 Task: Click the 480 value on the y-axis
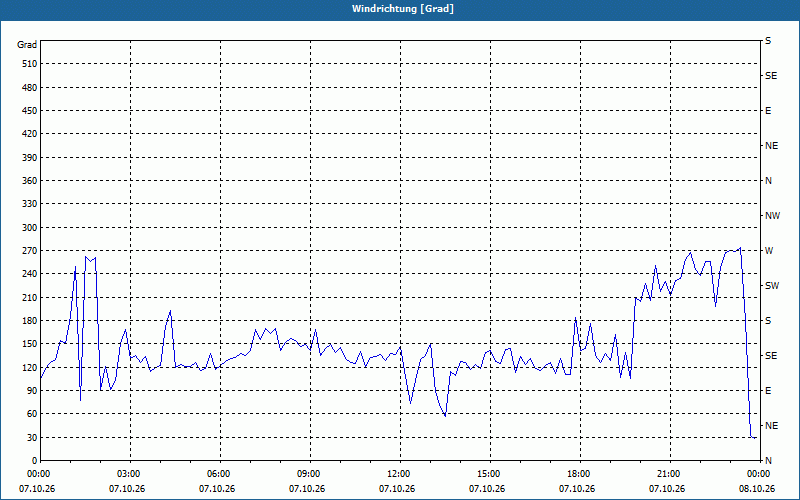(x=31, y=88)
